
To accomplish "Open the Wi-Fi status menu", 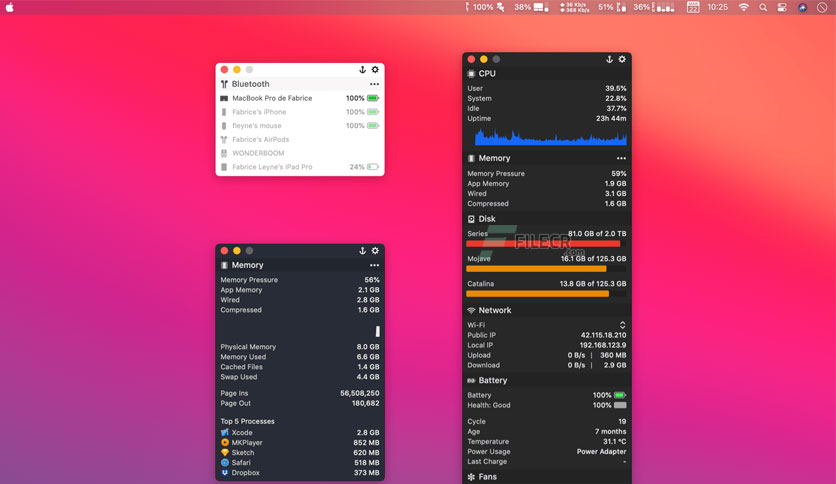I will 744,7.
